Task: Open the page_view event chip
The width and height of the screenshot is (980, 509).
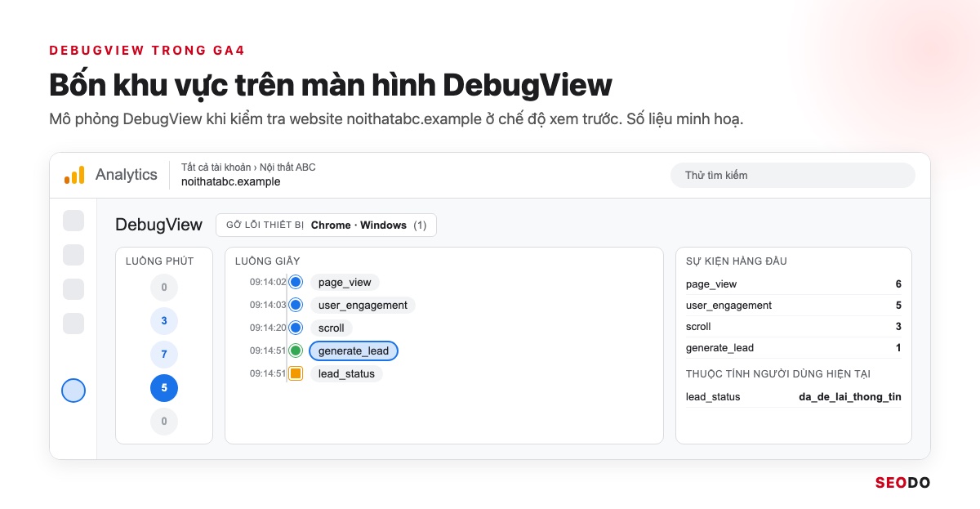Action: click(345, 282)
